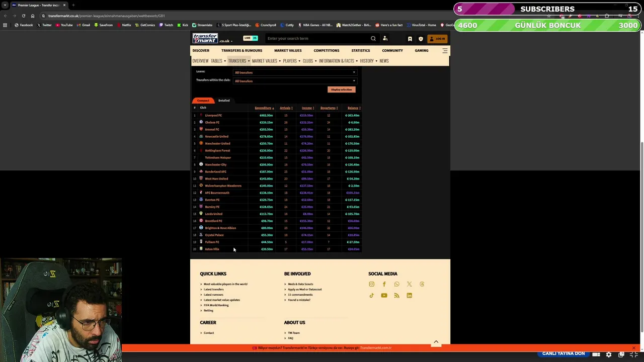Open the YouTube icon in Social Media
The image size is (644, 362).
(384, 296)
